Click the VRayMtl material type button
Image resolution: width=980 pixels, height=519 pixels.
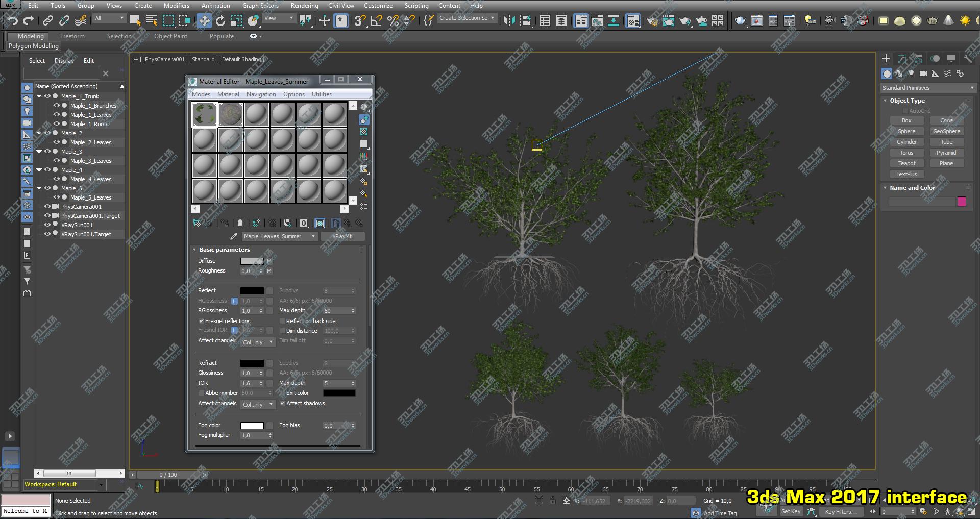pyautogui.click(x=343, y=236)
